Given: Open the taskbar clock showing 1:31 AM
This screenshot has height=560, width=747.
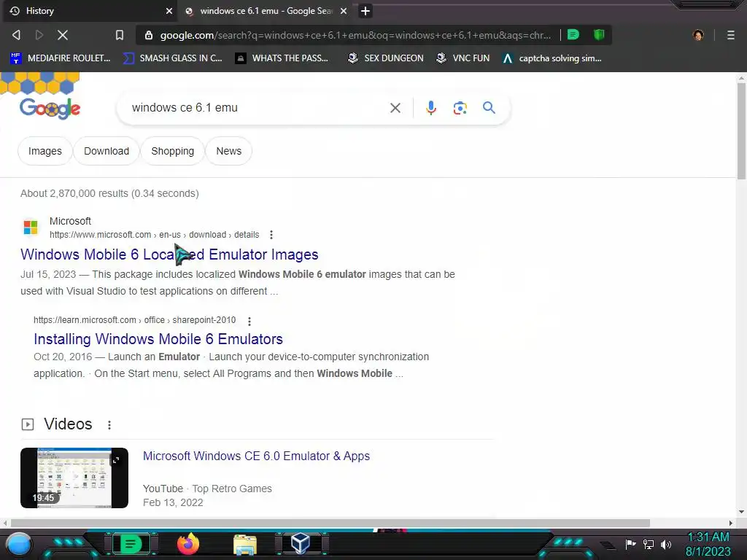Looking at the screenshot, I should pos(708,544).
